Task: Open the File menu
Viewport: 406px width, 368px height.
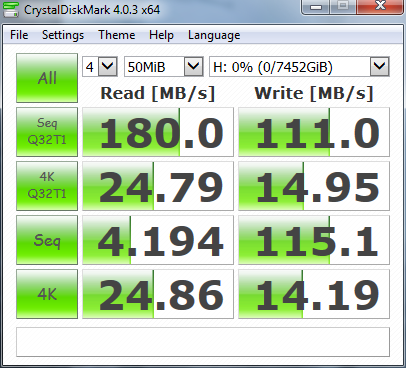Action: click(19, 35)
